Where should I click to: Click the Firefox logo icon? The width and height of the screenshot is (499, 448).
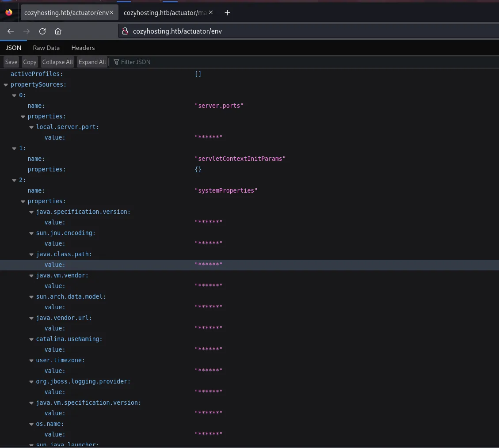pyautogui.click(x=9, y=12)
